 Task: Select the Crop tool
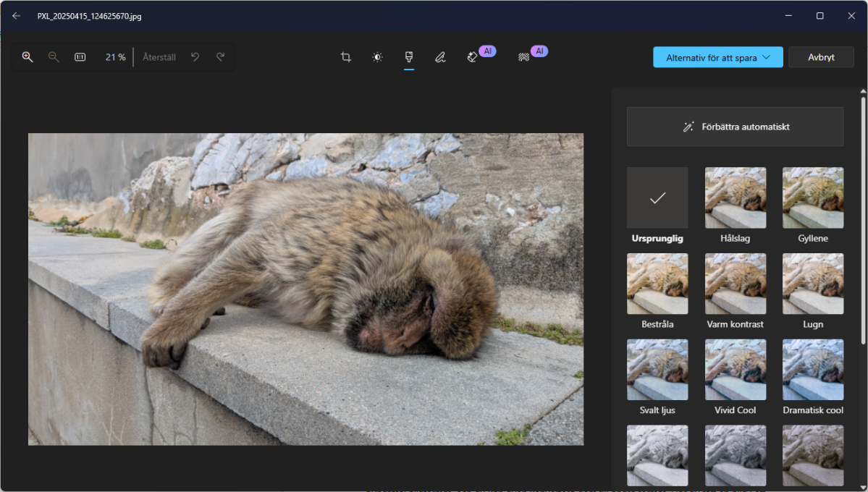pyautogui.click(x=345, y=56)
